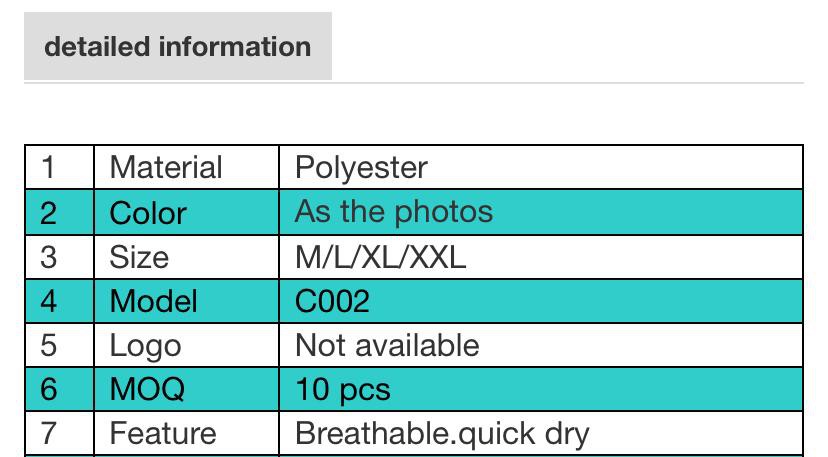Open the detailed information tab
Viewport: 828px width, 457px height.
[178, 47]
